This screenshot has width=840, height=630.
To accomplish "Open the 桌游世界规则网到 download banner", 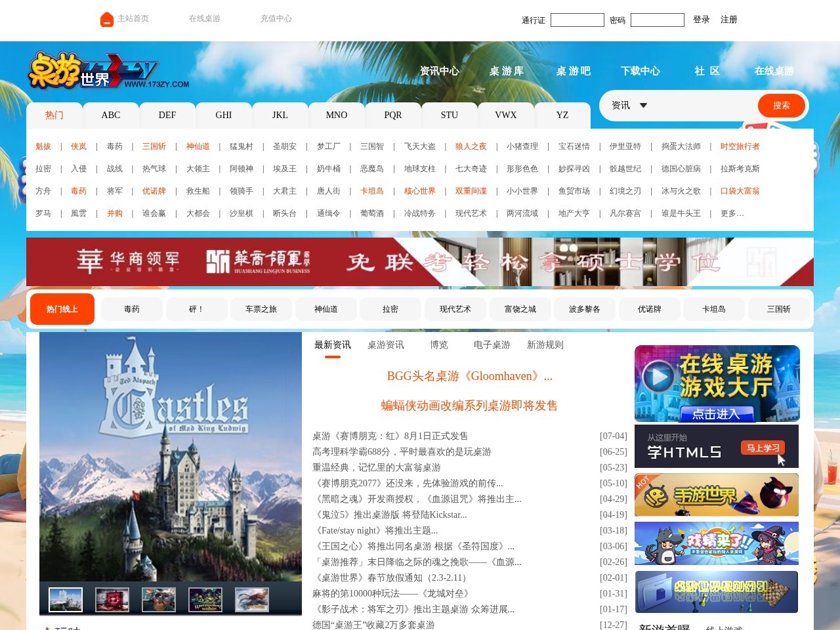I will [x=717, y=592].
